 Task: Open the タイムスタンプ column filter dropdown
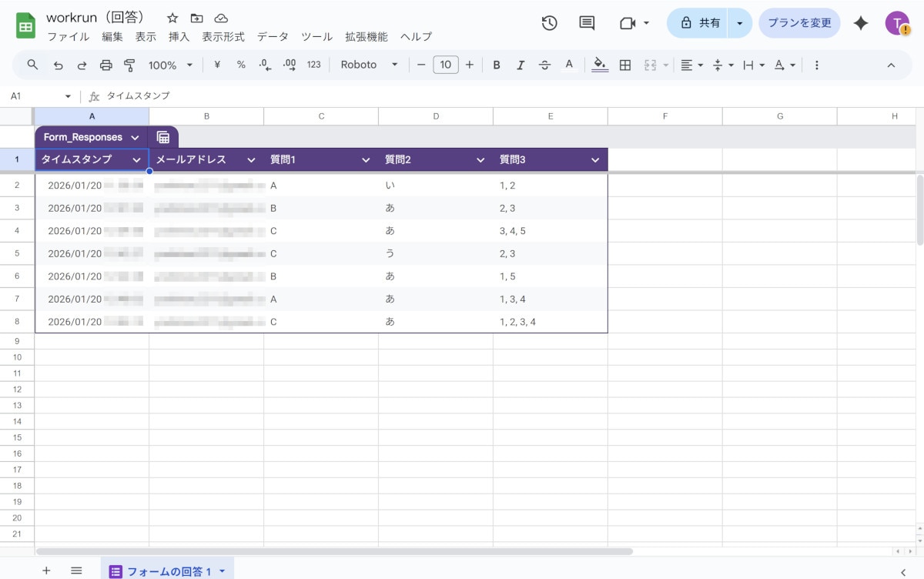(137, 159)
